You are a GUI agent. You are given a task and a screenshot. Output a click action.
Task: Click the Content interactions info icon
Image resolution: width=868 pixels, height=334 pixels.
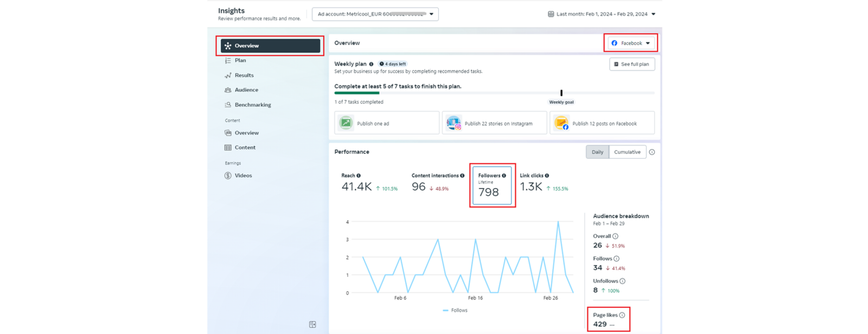[462, 176]
